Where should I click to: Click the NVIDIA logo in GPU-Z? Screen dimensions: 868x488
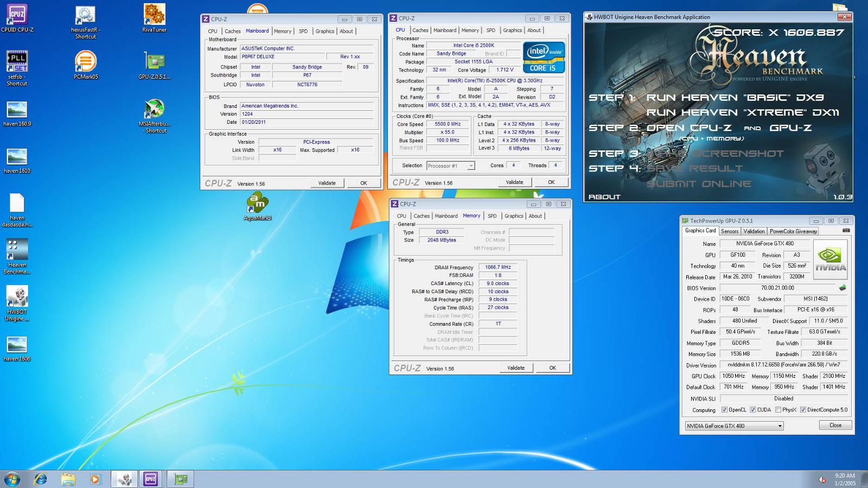[831, 259]
